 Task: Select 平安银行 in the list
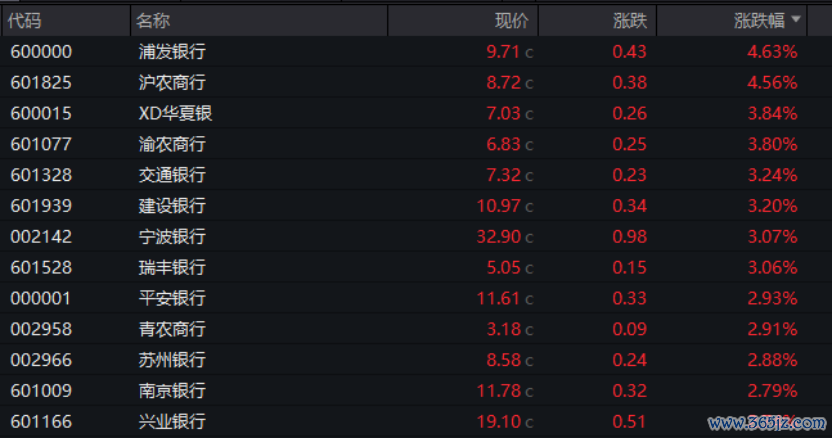[172, 298]
